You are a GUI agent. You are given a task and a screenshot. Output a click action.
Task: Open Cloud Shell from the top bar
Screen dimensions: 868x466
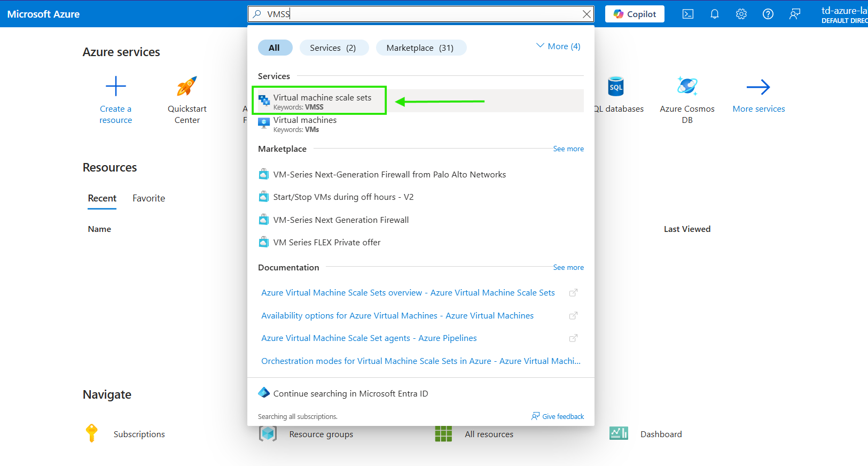(688, 14)
